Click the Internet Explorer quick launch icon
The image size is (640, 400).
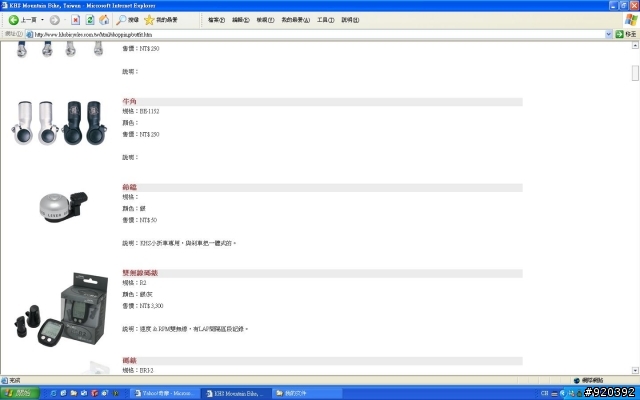click(x=53, y=393)
